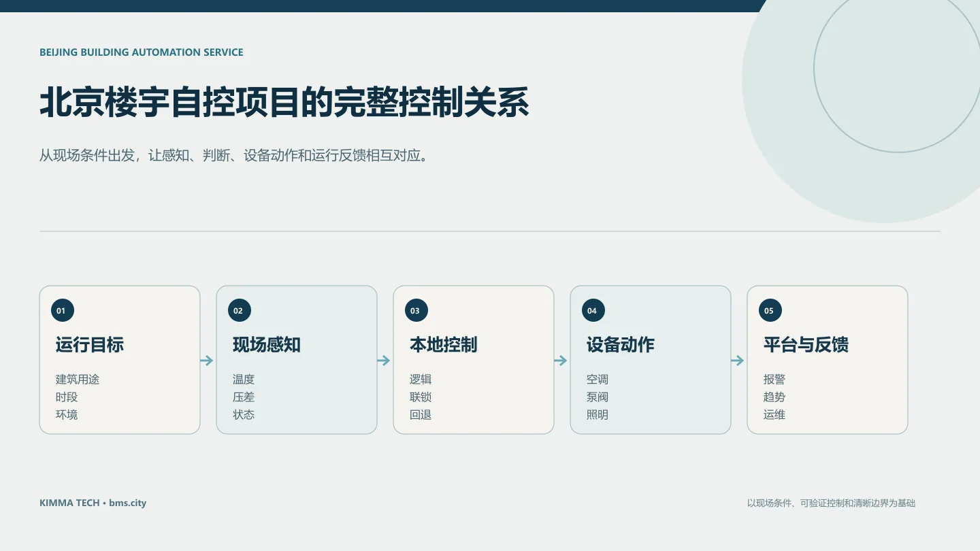The width and height of the screenshot is (980, 551).
Task: Click the 报警 item
Action: coord(774,380)
